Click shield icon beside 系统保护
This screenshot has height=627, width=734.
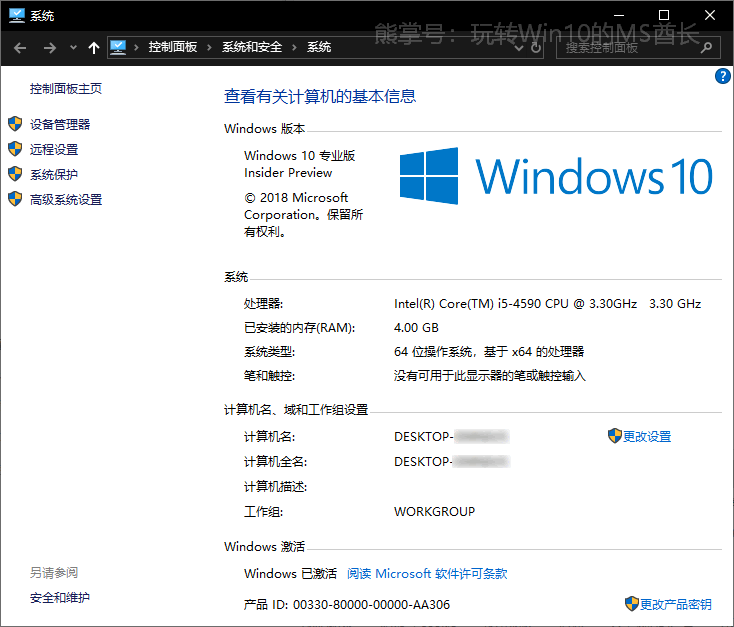15,174
